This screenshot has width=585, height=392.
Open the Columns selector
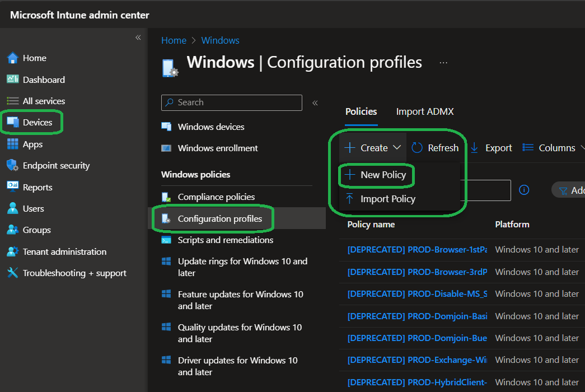pos(550,148)
